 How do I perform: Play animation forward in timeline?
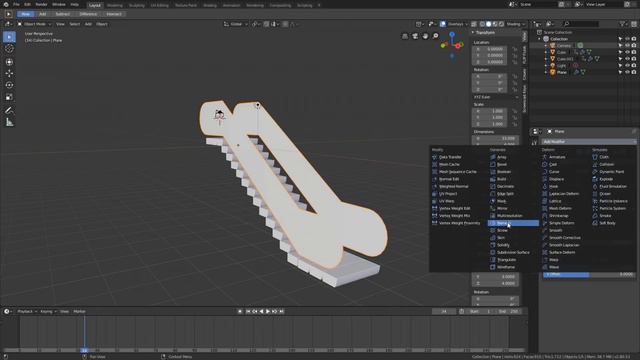click(x=268, y=311)
